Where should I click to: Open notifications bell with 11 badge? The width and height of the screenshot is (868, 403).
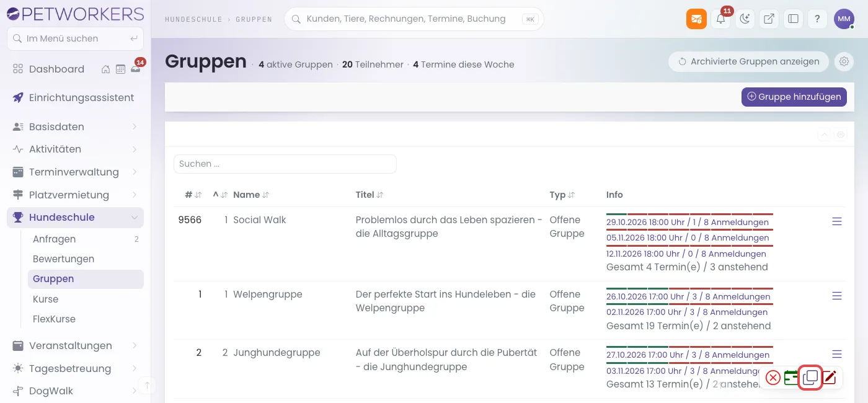point(720,19)
